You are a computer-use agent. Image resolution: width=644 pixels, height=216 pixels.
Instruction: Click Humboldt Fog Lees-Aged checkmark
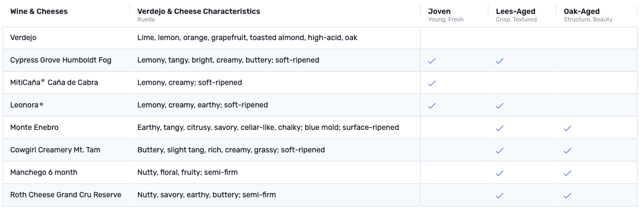click(x=500, y=61)
